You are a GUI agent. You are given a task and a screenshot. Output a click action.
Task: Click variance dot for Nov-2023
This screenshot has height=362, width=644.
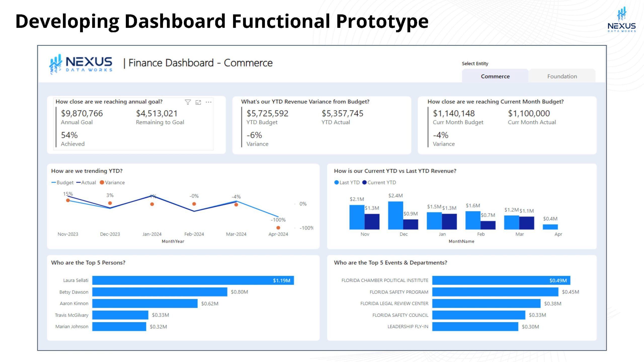pyautogui.click(x=68, y=200)
